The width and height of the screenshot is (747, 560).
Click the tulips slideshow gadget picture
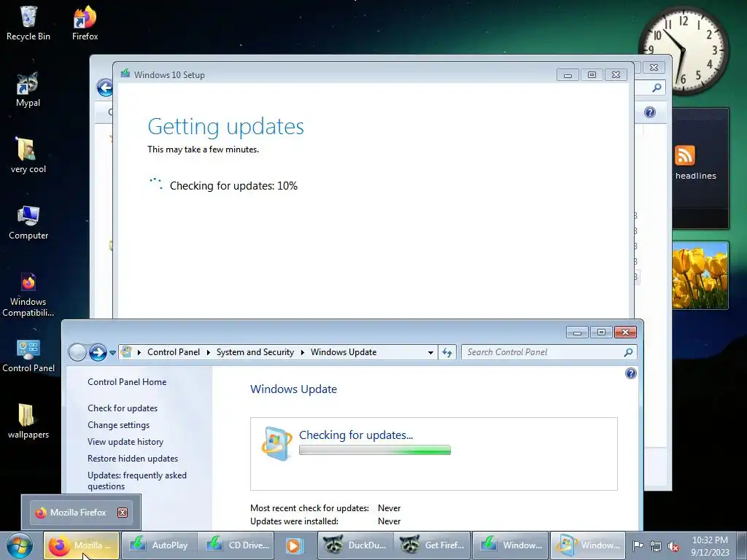pos(700,276)
